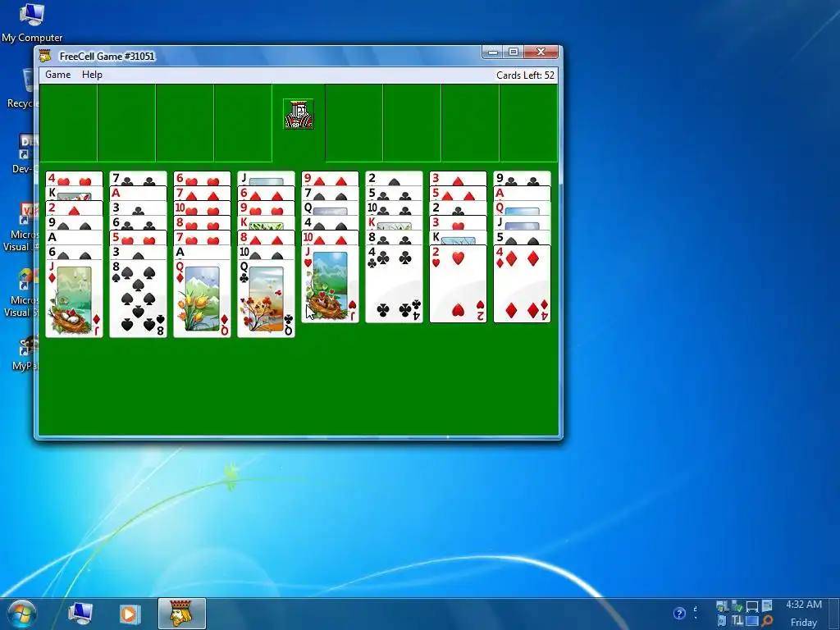This screenshot has width=840, height=630.
Task: Click the 4 of Hearts card
Action: tap(74, 178)
